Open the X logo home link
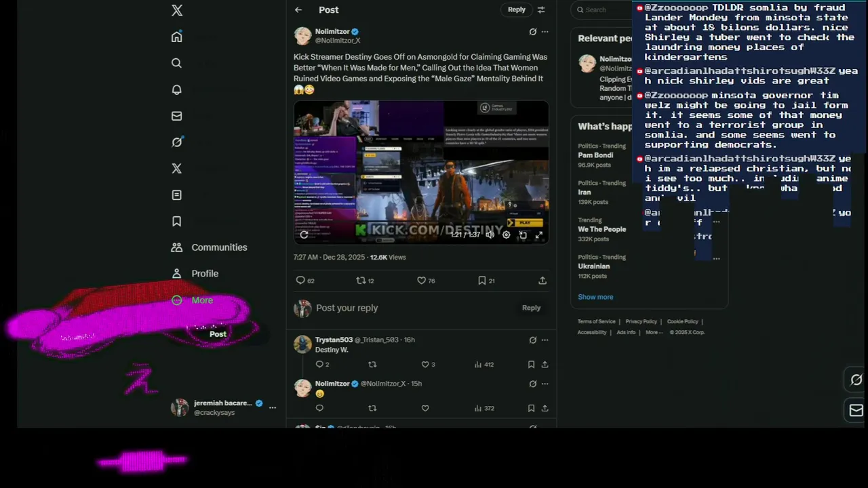This screenshot has height=488, width=868. click(x=177, y=10)
